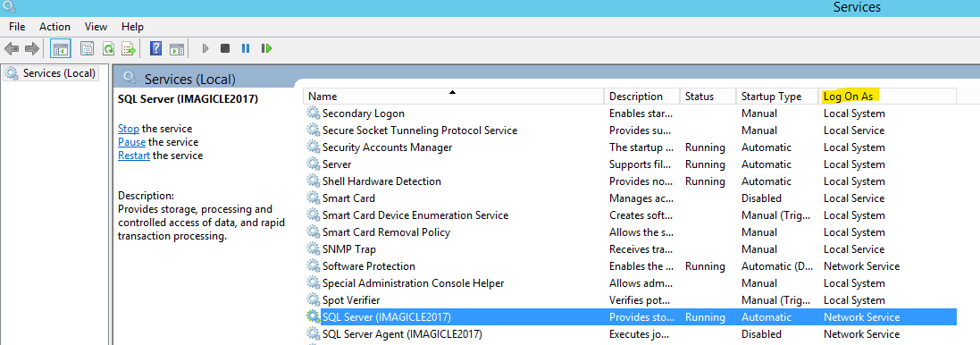This screenshot has width=980, height=345.
Task: Click the Start Service play icon
Action: [x=205, y=48]
